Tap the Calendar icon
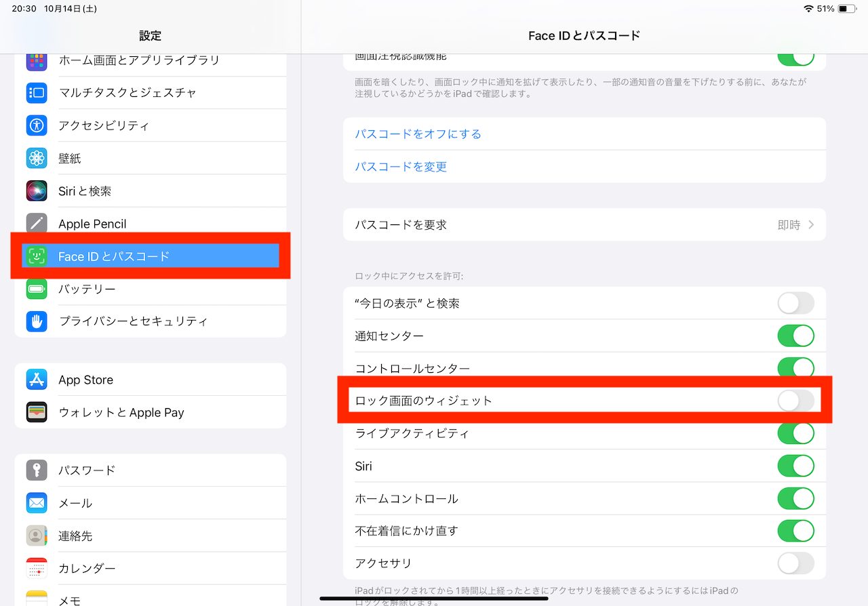 pyautogui.click(x=37, y=568)
